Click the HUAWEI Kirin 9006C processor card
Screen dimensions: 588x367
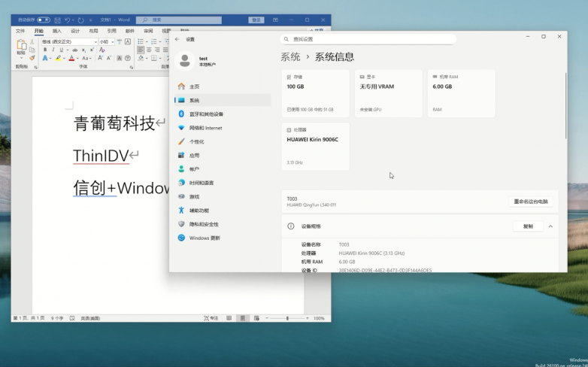(x=315, y=147)
